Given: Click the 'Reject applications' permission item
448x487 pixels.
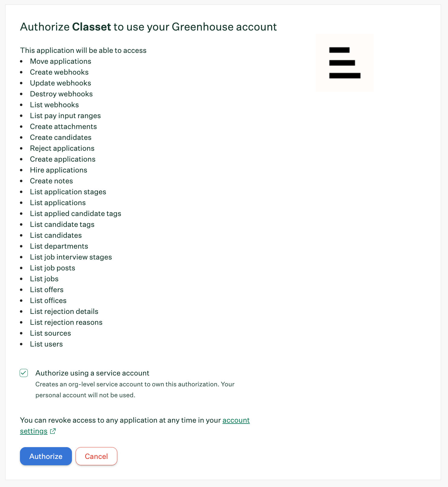Looking at the screenshot, I should (62, 148).
